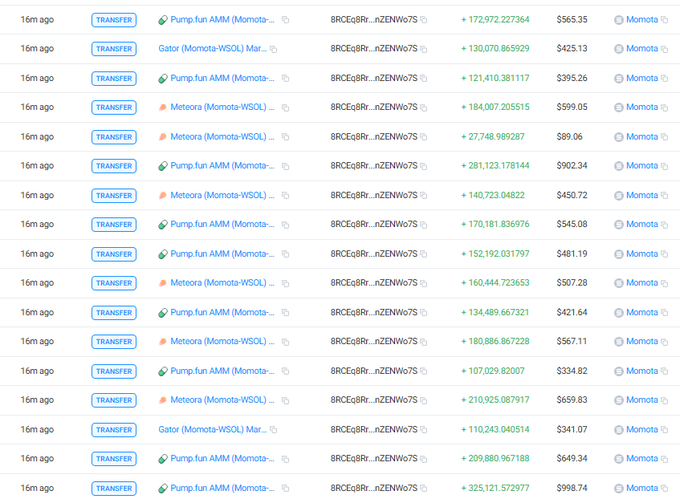The image size is (680, 499).
Task: Copy Momota token address in $902.34 row
Action: click(x=664, y=166)
